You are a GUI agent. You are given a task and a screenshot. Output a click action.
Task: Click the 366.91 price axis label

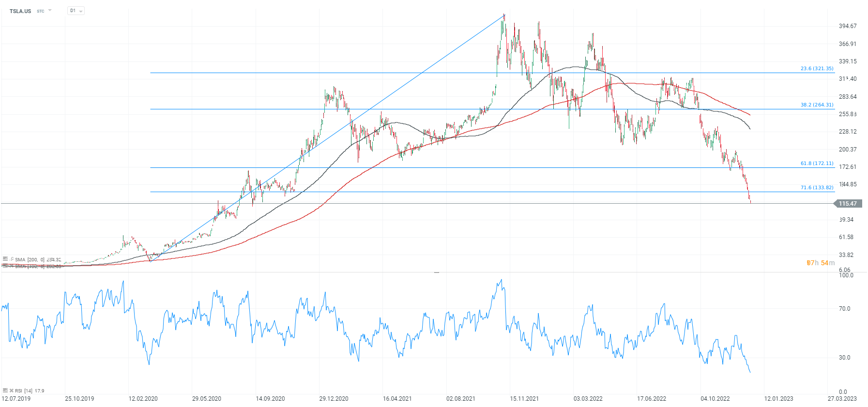[x=848, y=44]
